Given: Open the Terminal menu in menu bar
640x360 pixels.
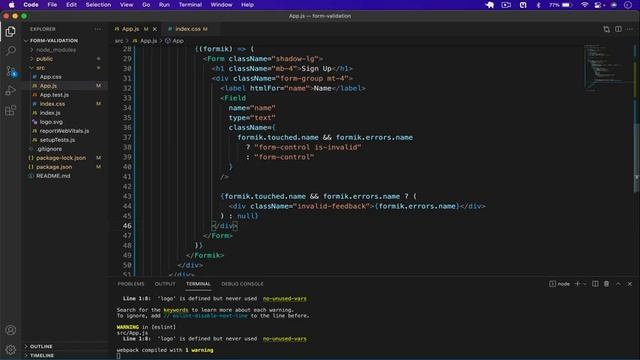Looking at the screenshot, I should [x=190, y=5].
